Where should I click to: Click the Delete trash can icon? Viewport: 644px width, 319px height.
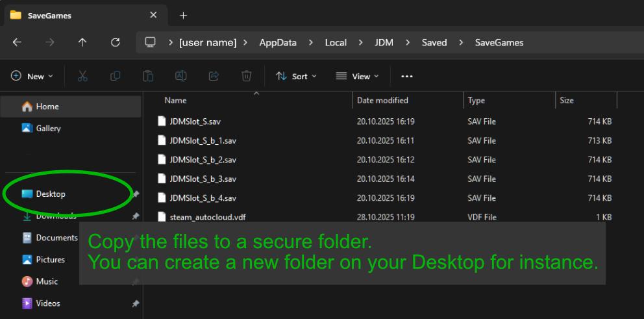tap(247, 76)
